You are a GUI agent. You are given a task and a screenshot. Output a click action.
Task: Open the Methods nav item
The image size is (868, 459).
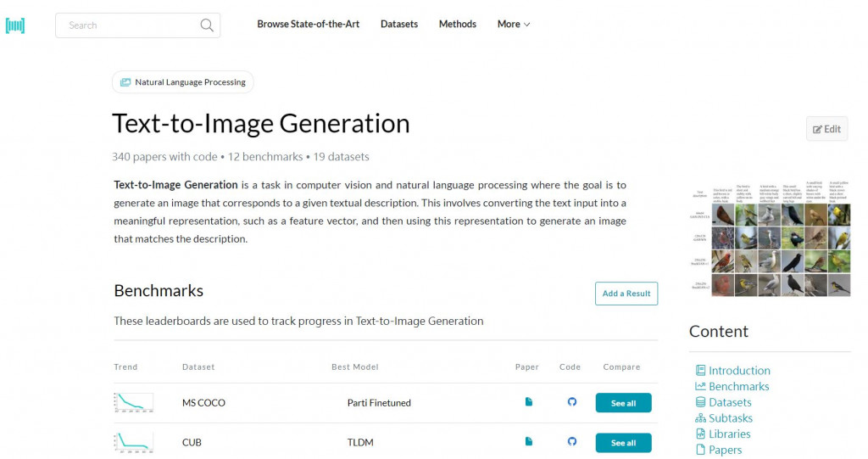click(458, 25)
